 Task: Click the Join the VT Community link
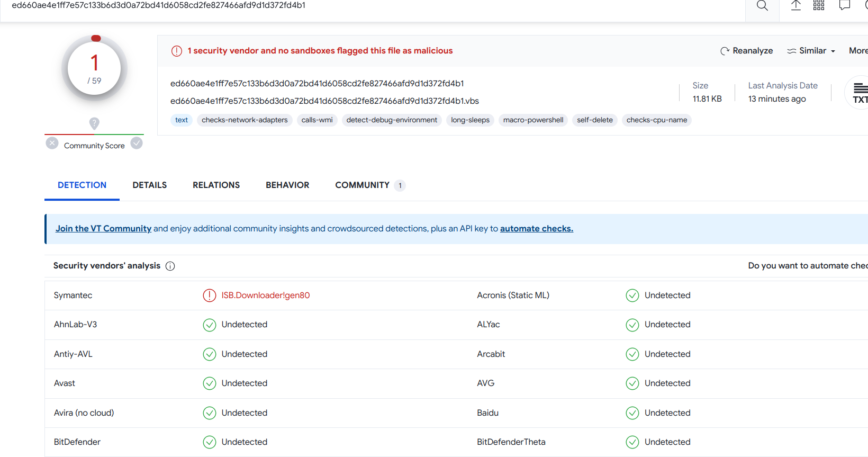coord(103,229)
